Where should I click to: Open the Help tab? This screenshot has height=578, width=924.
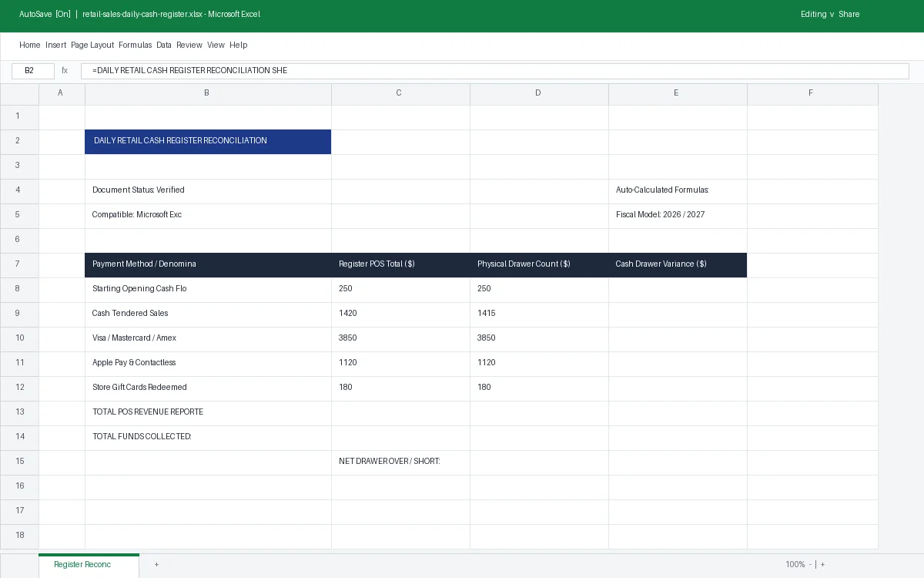pos(238,45)
